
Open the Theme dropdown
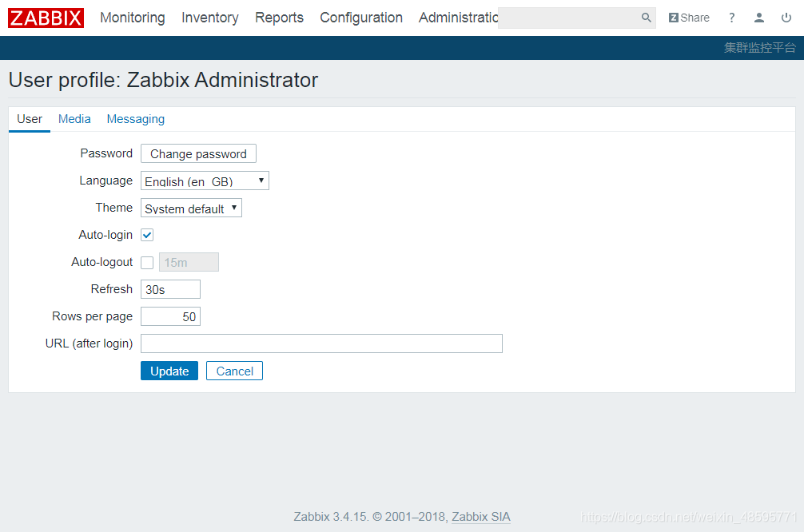click(x=191, y=208)
